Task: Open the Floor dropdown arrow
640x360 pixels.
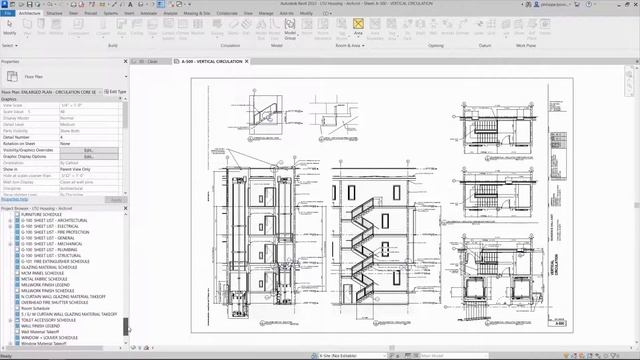Action: pyautogui.click(x=153, y=38)
